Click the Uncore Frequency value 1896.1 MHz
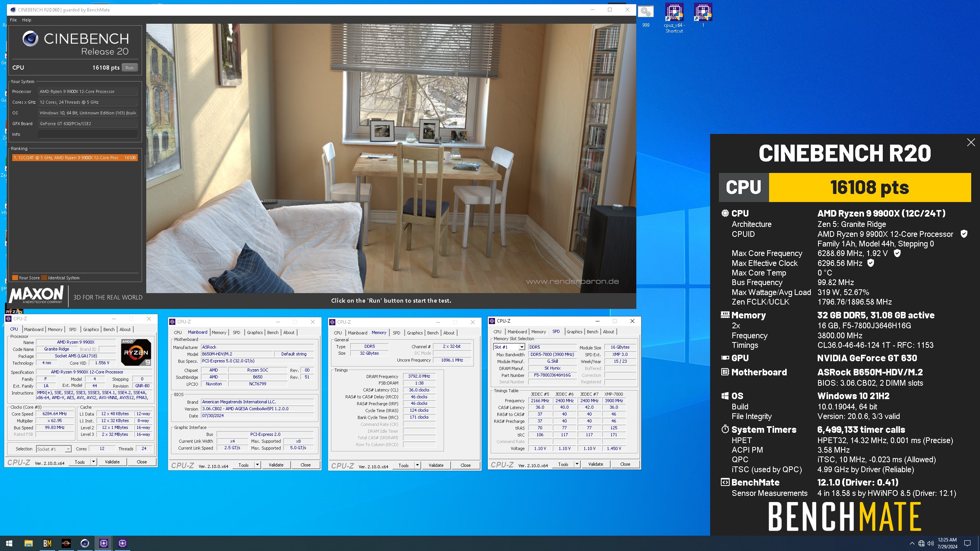 (452, 360)
